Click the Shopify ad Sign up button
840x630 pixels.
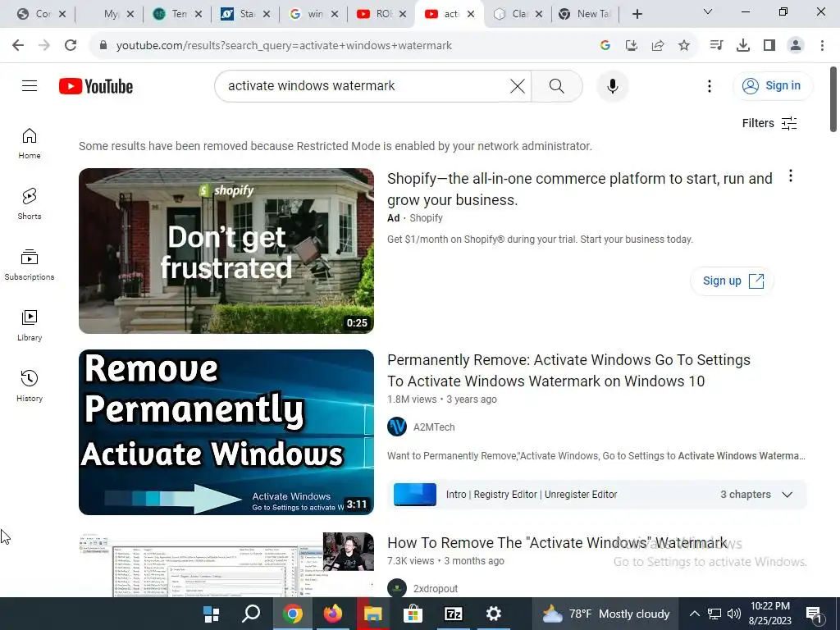click(733, 281)
